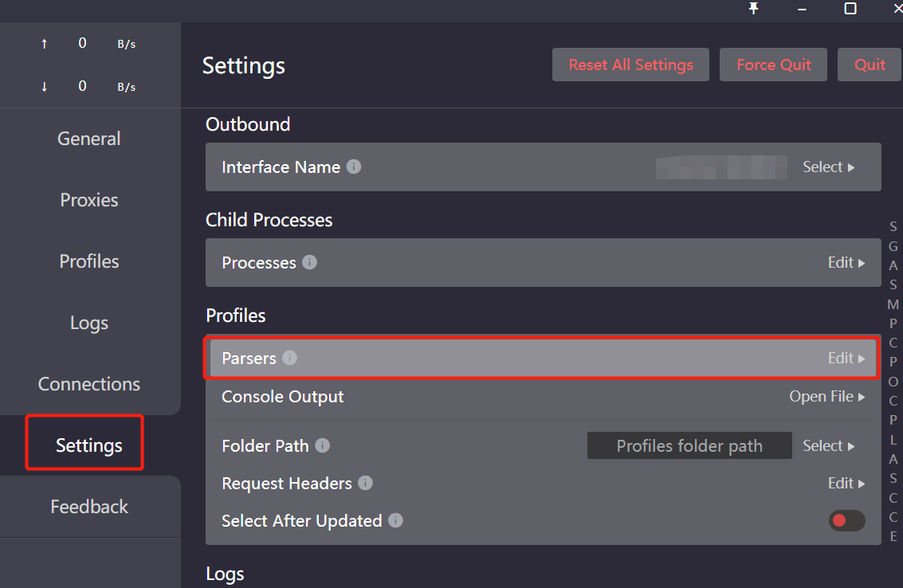Click info icon next to Select After Updated

pyautogui.click(x=395, y=520)
